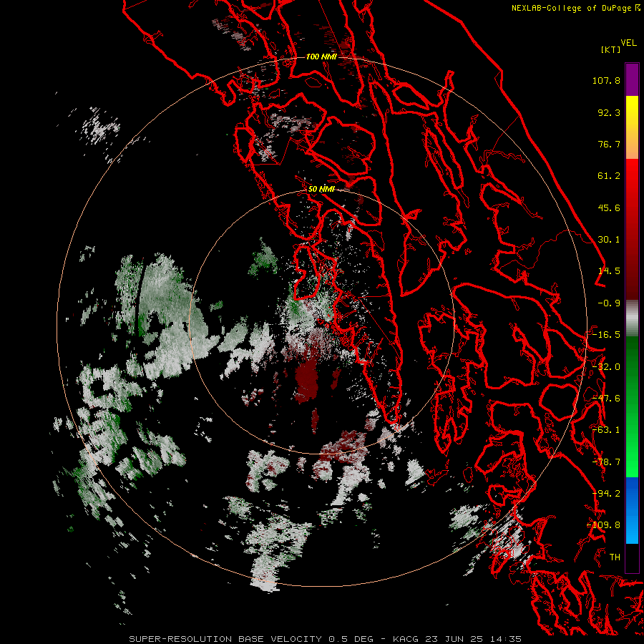Click the -0.9 velocity scale value
Screen dimensions: 644x644
609,303
